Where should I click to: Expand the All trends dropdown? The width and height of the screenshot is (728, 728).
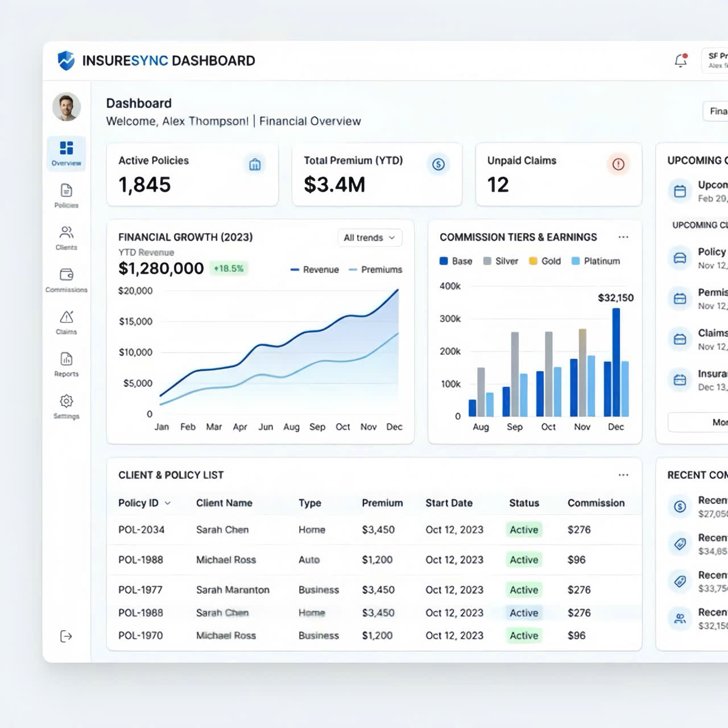click(x=369, y=238)
